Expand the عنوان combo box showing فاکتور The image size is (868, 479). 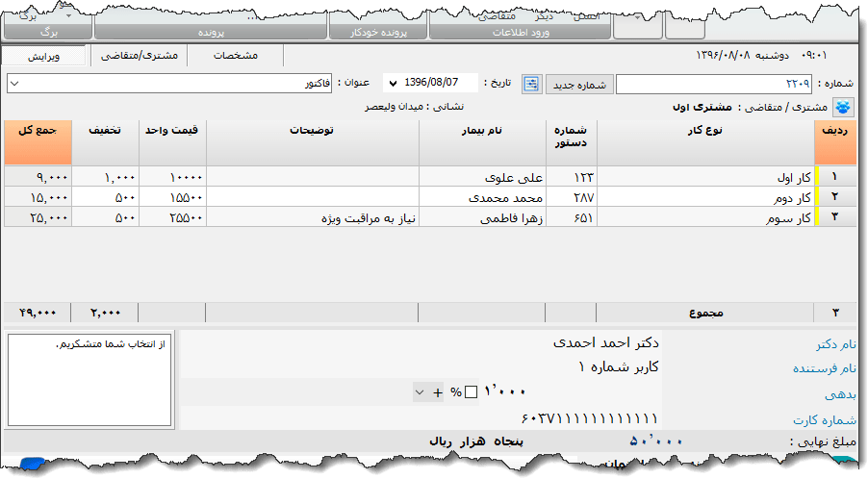(x=15, y=84)
